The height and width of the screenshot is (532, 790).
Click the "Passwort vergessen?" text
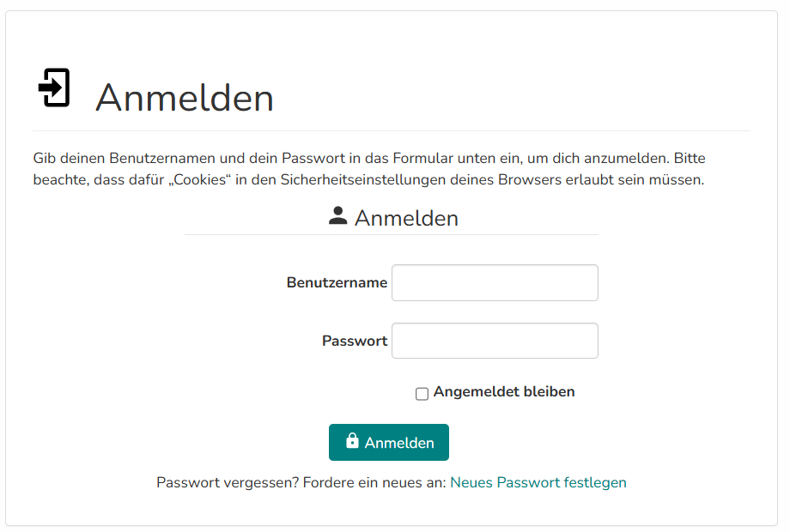click(228, 482)
